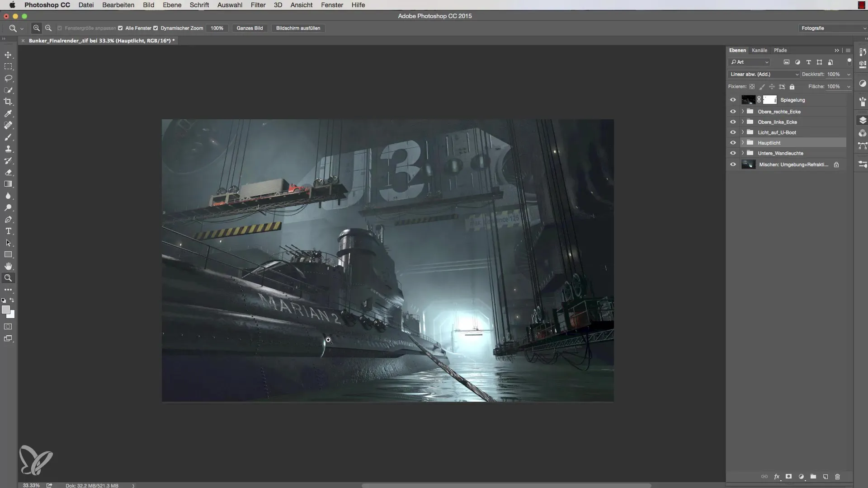
Task: Switch to the Kanäle tab
Action: point(759,50)
